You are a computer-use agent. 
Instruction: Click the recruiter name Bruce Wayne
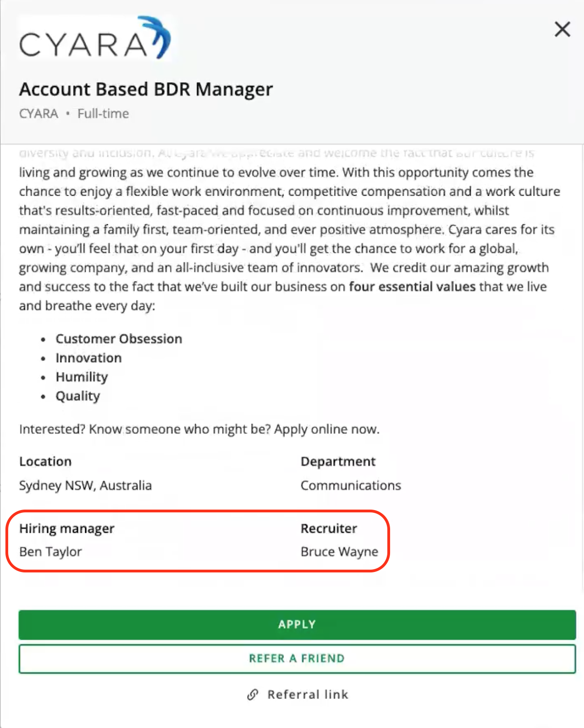coord(339,551)
